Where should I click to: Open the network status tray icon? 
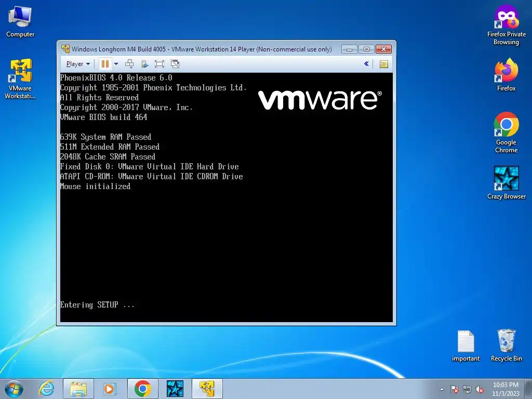click(467, 389)
